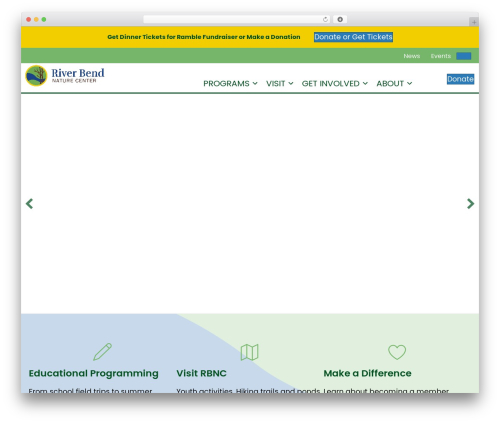Maximize the window with green button
This screenshot has width=500, height=423.
[x=44, y=20]
